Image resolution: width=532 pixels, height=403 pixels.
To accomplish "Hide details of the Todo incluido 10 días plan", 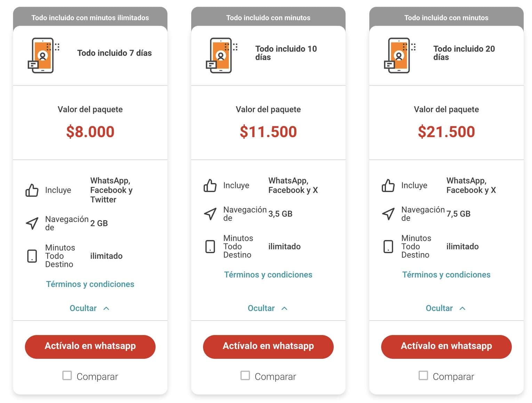I will click(x=268, y=308).
